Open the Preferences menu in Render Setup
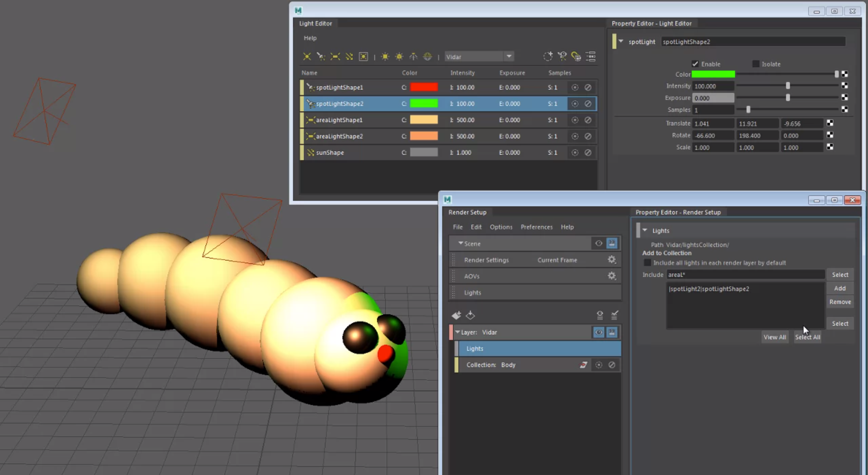The image size is (868, 475). [x=536, y=227]
